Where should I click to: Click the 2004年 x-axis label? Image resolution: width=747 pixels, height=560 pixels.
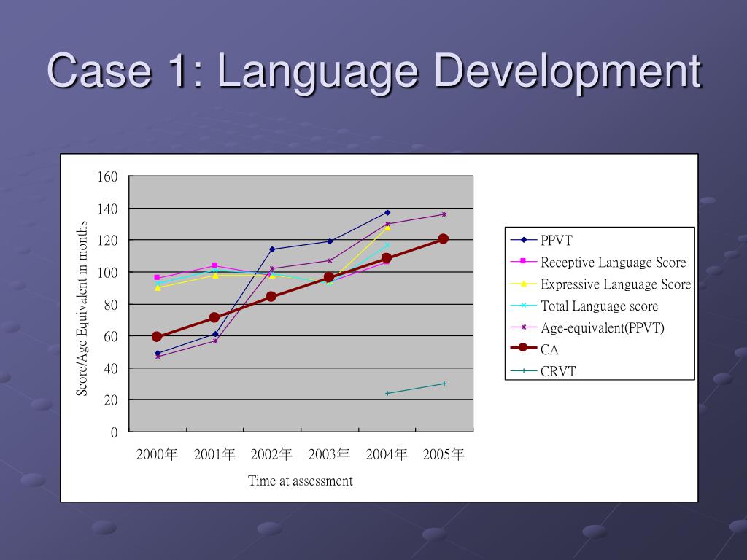(x=387, y=454)
